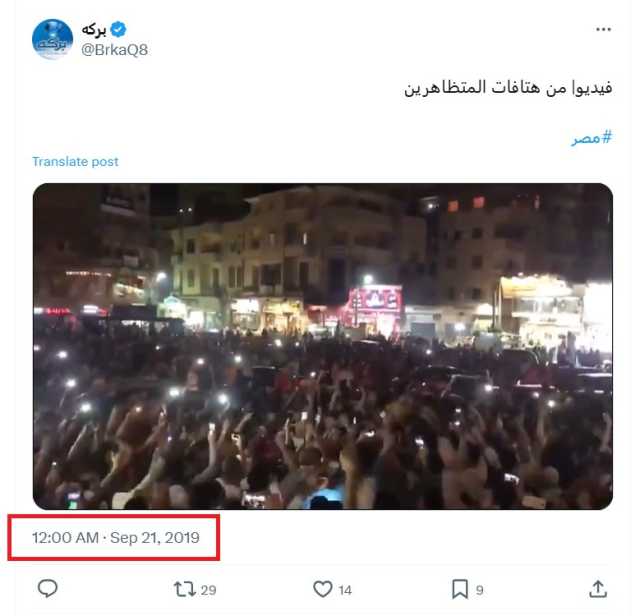Like the post with the heart icon

(x=323, y=589)
